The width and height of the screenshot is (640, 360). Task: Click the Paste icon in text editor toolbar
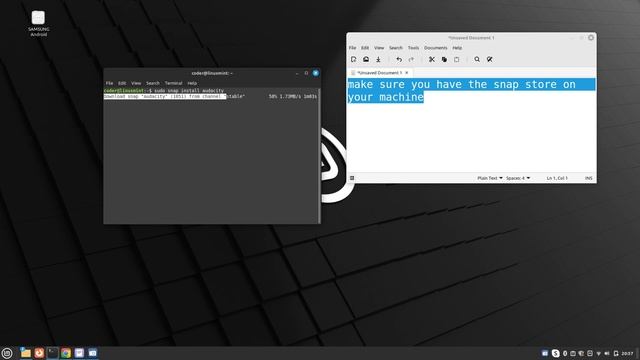[457, 60]
